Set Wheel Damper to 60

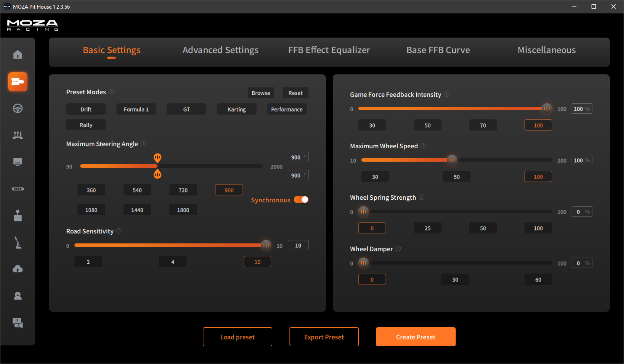538,280
